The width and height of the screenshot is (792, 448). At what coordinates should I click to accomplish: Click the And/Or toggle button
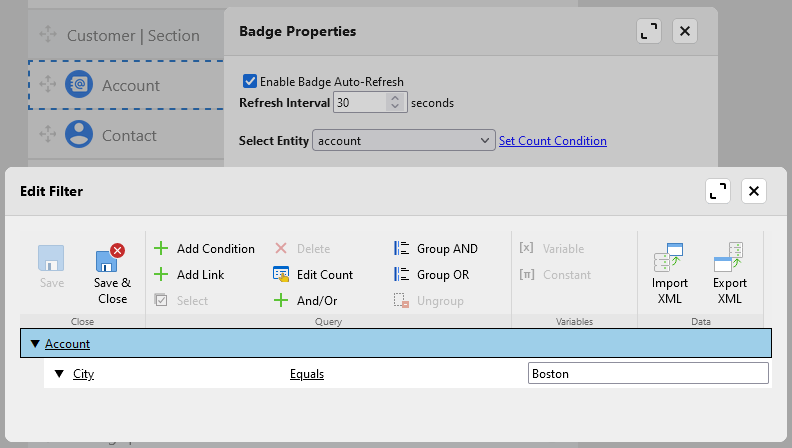(x=306, y=300)
